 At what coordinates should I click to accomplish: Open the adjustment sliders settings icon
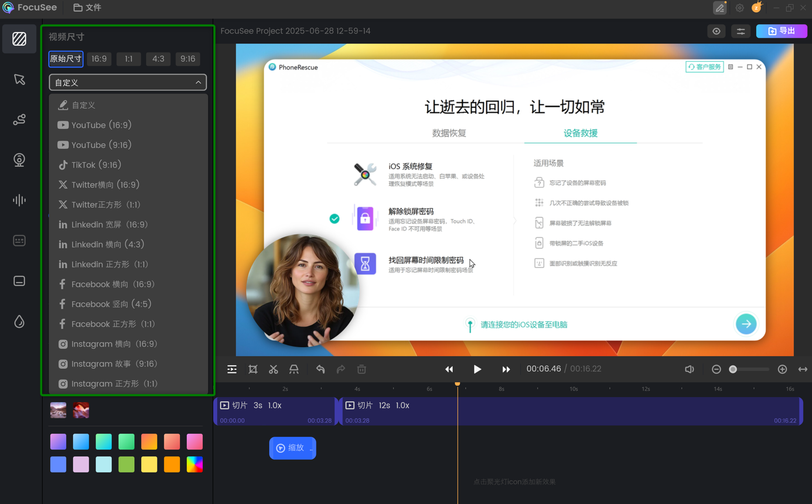point(741,31)
